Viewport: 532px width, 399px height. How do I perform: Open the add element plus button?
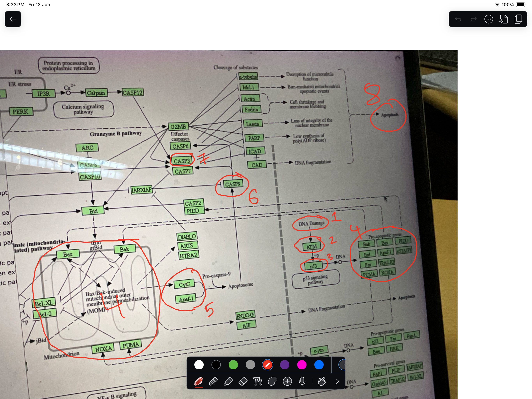(287, 381)
